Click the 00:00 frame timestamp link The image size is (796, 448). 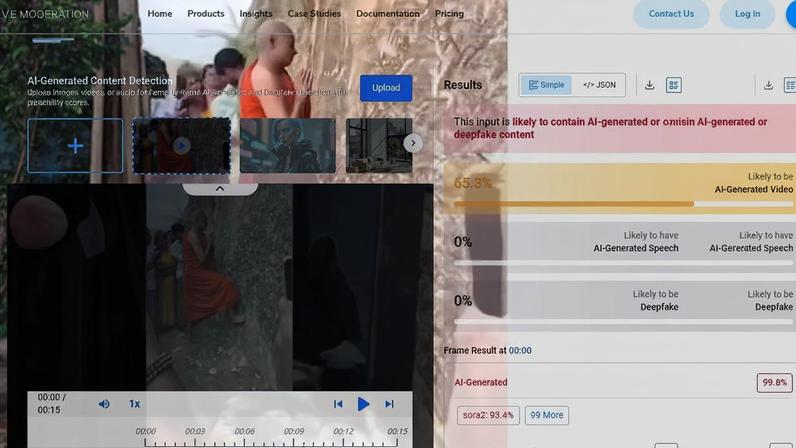[520, 350]
